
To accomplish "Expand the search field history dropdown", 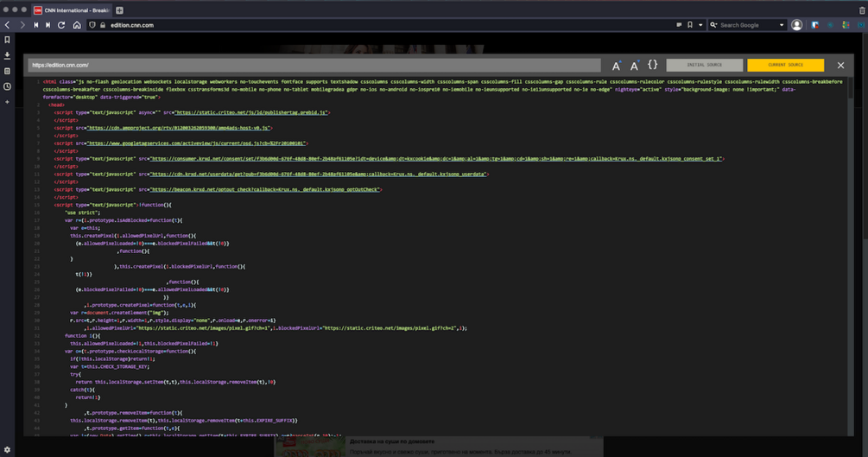I will tap(782, 25).
